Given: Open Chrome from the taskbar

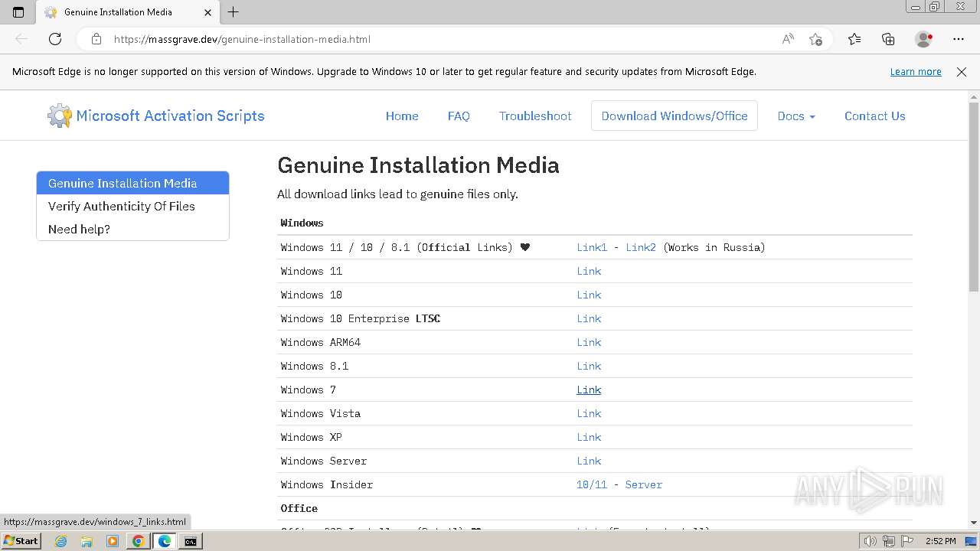Looking at the screenshot, I should [x=139, y=541].
